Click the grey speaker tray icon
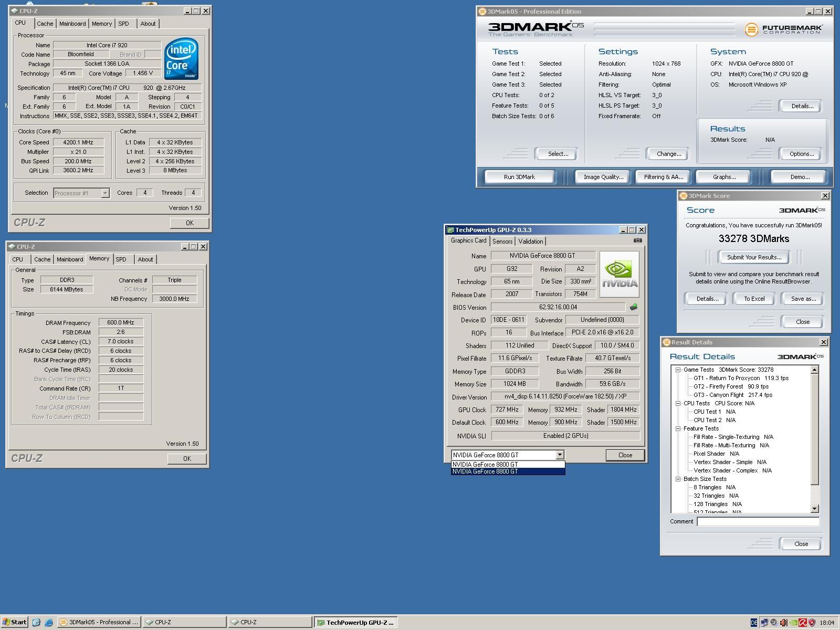Viewport: 840px width, 630px height. [774, 623]
